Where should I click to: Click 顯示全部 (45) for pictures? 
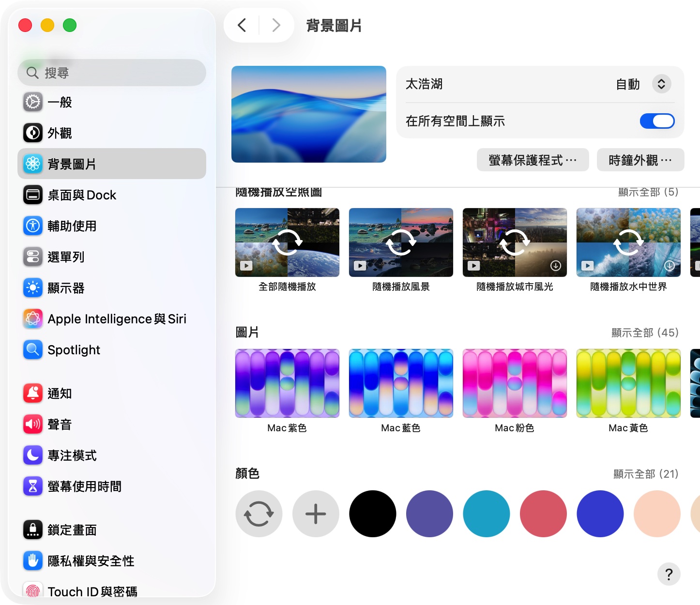click(x=645, y=333)
